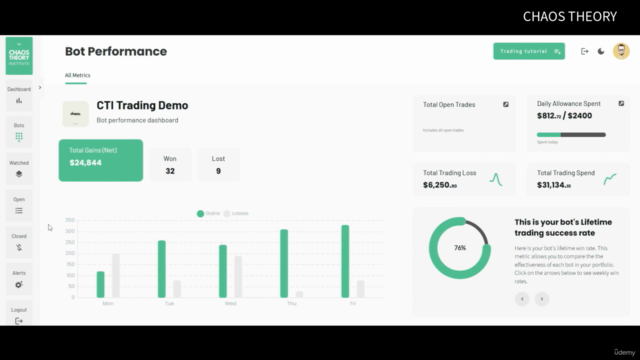Click the Bots sidebar label
Image resolution: width=640 pixels, height=360 pixels.
click(x=19, y=125)
